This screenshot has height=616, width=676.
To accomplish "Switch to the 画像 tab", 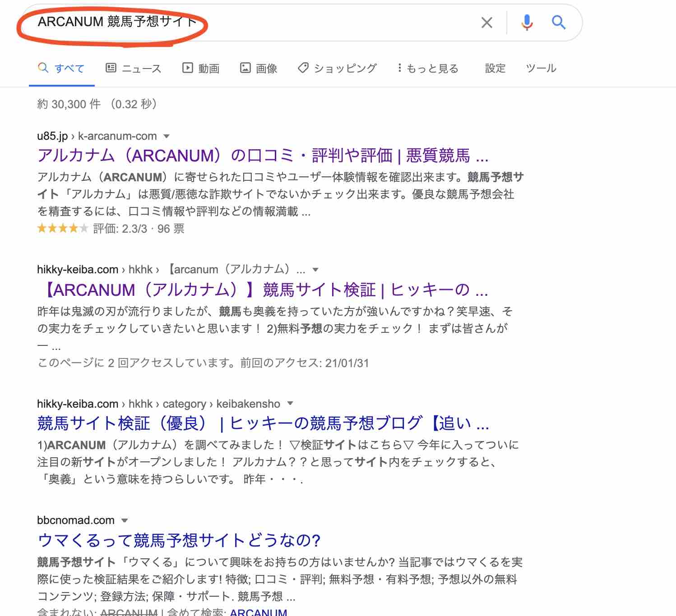I will coord(258,69).
